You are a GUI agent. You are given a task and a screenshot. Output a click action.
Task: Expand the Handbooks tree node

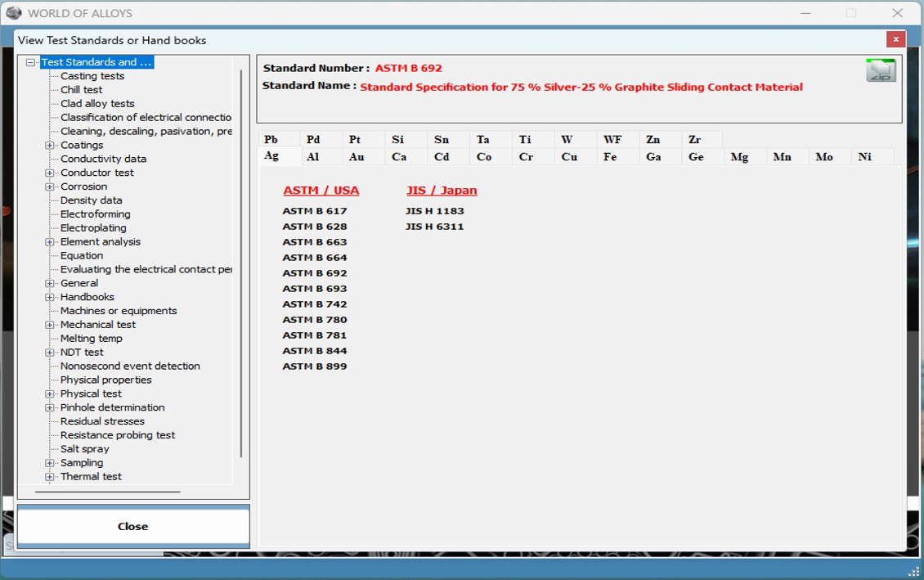(50, 297)
